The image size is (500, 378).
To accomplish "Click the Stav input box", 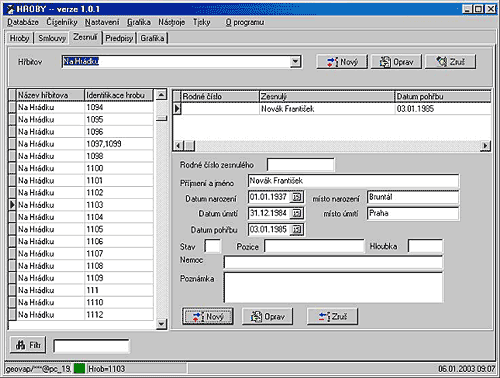I will (213, 247).
